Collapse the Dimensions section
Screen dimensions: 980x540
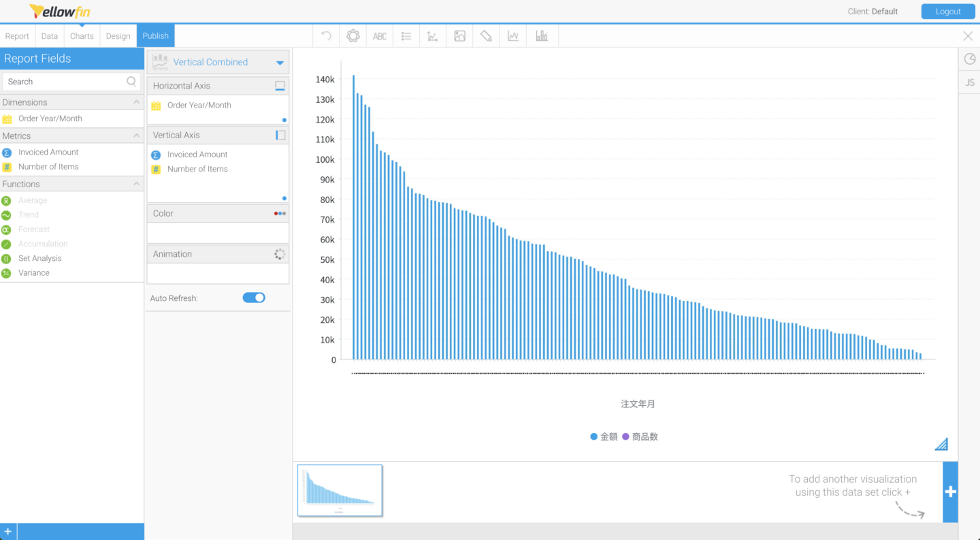[135, 101]
